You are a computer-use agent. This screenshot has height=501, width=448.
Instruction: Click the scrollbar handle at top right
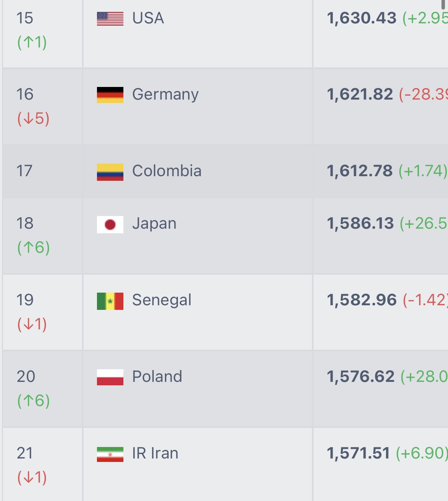[443, 5]
